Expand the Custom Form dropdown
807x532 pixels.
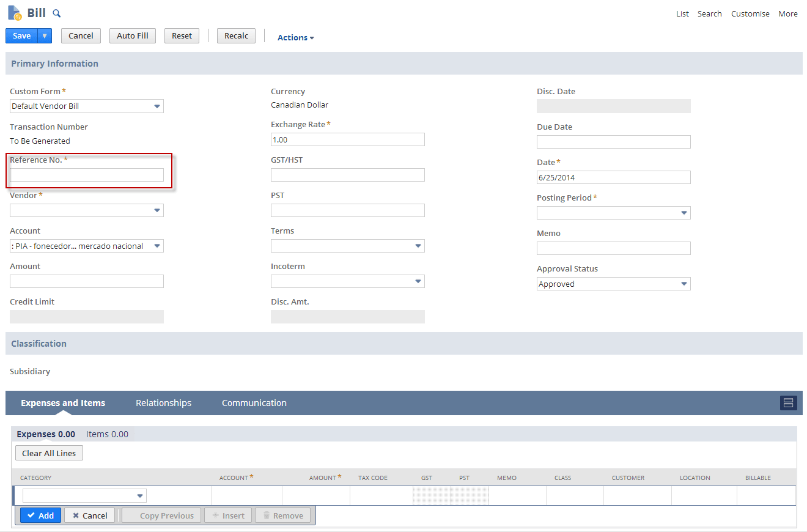pyautogui.click(x=158, y=106)
